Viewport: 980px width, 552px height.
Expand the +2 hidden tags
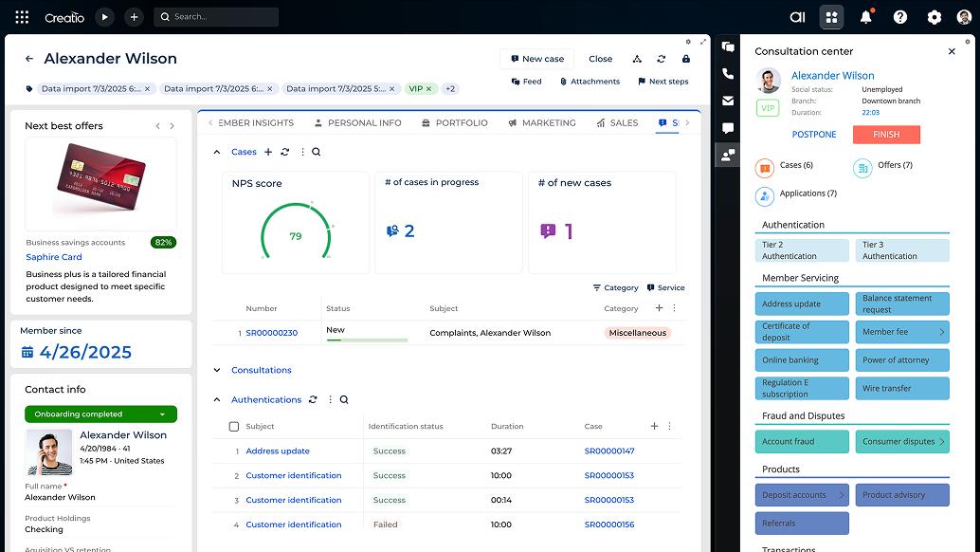tap(449, 87)
